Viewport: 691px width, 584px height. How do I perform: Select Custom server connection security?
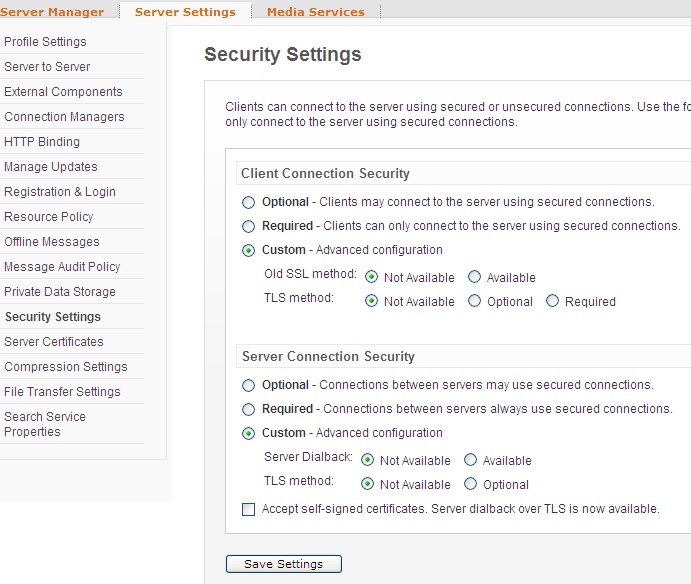click(249, 433)
